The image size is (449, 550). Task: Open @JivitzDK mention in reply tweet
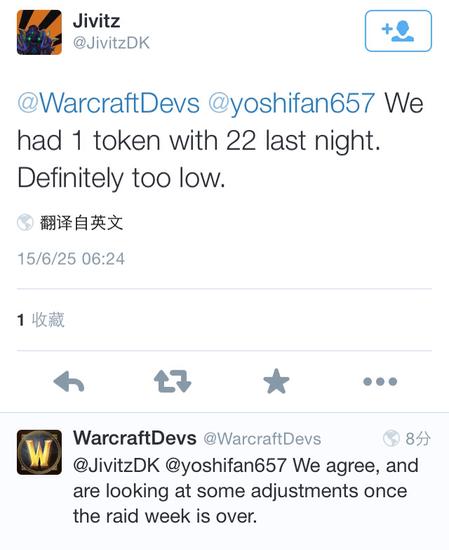tap(116, 466)
